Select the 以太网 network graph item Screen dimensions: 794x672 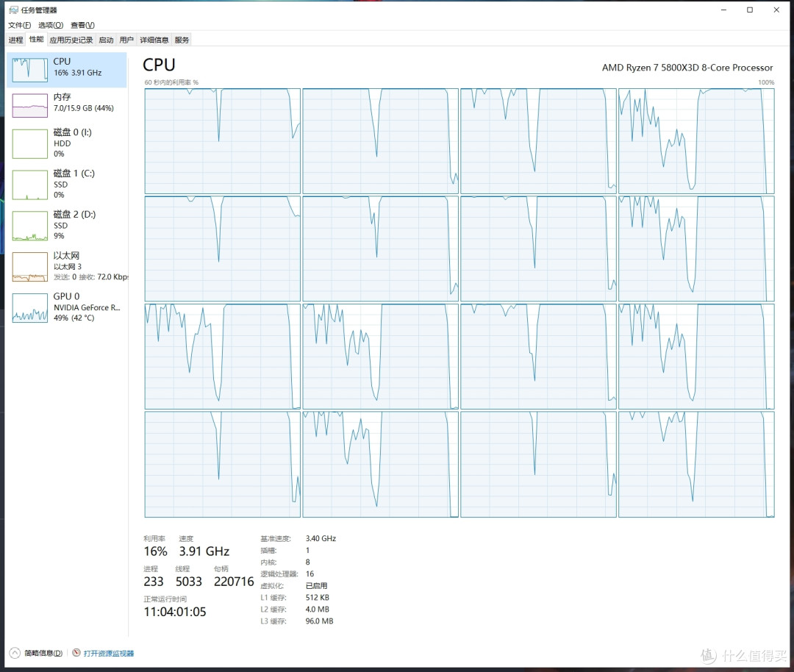pyautogui.click(x=29, y=267)
